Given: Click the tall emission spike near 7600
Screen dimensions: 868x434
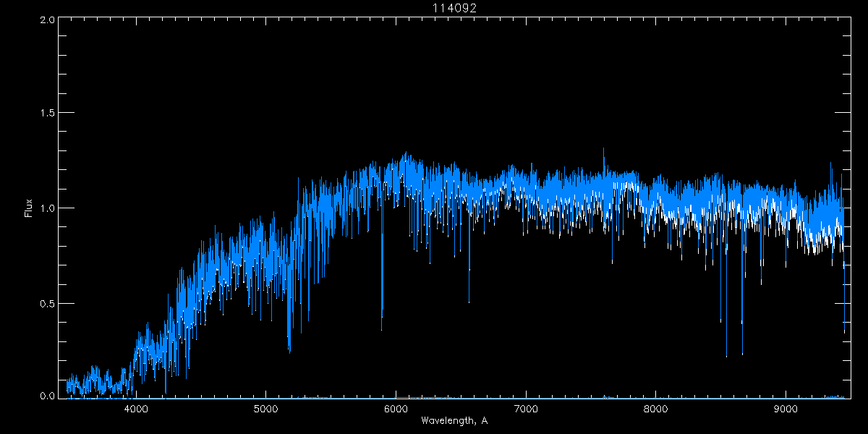Looking at the screenshot, I should pyautogui.click(x=603, y=156).
